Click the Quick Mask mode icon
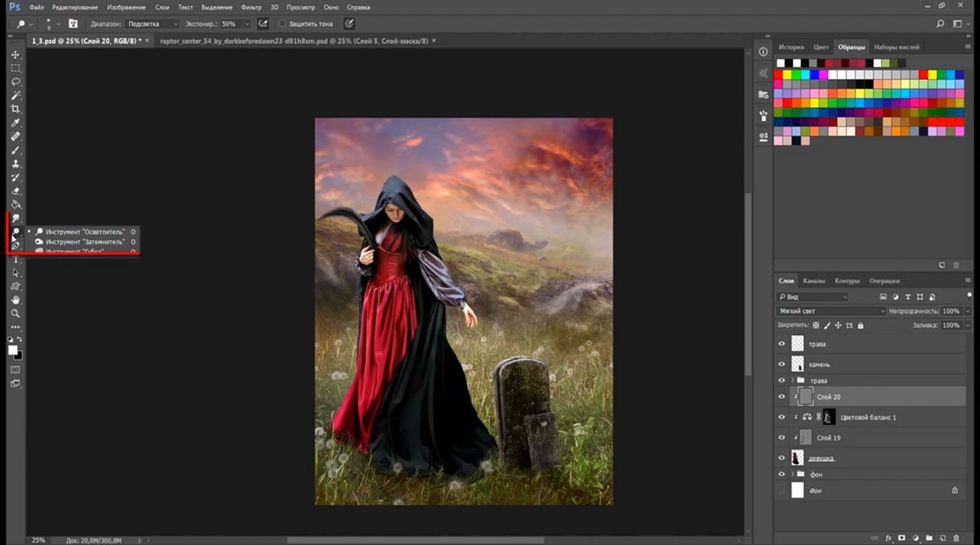 16,369
